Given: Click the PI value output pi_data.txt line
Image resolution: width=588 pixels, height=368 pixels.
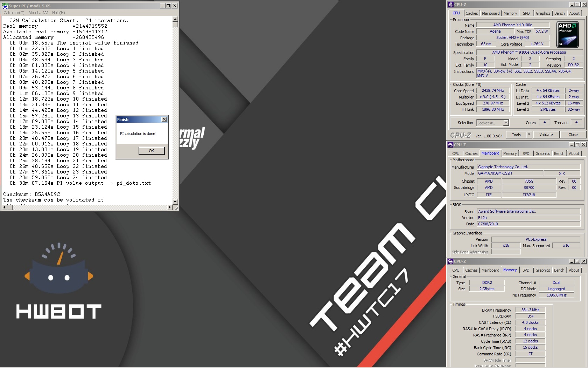Looking at the screenshot, I should pyautogui.click(x=80, y=183).
